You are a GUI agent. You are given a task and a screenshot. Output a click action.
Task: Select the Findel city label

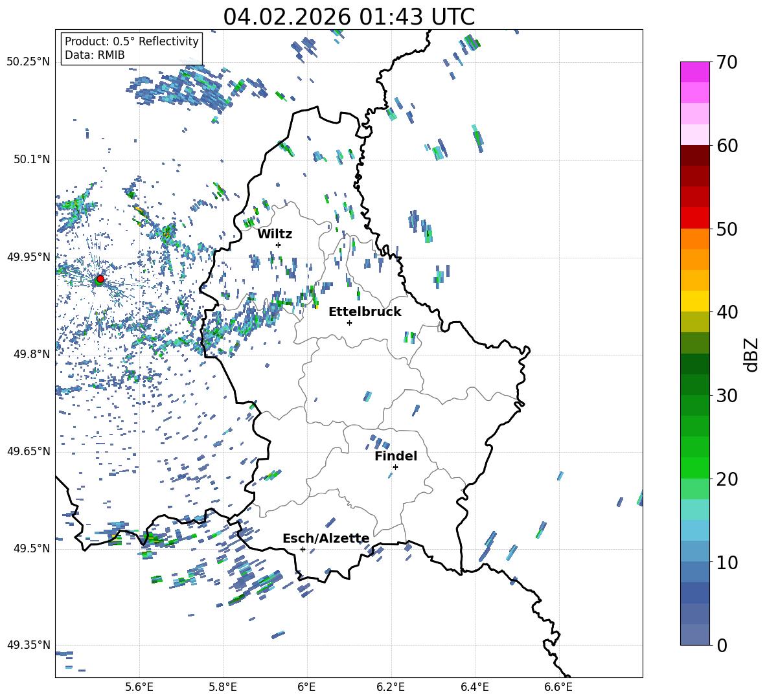point(396,456)
